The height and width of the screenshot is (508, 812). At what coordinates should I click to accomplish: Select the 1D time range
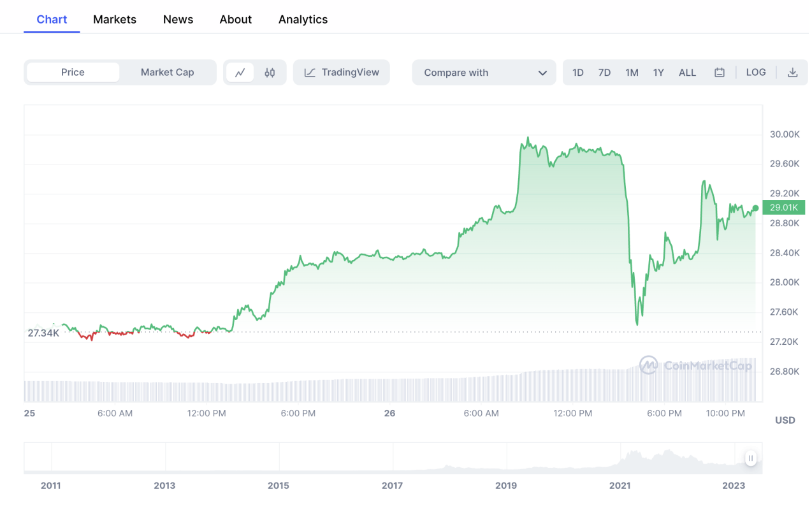coord(577,73)
